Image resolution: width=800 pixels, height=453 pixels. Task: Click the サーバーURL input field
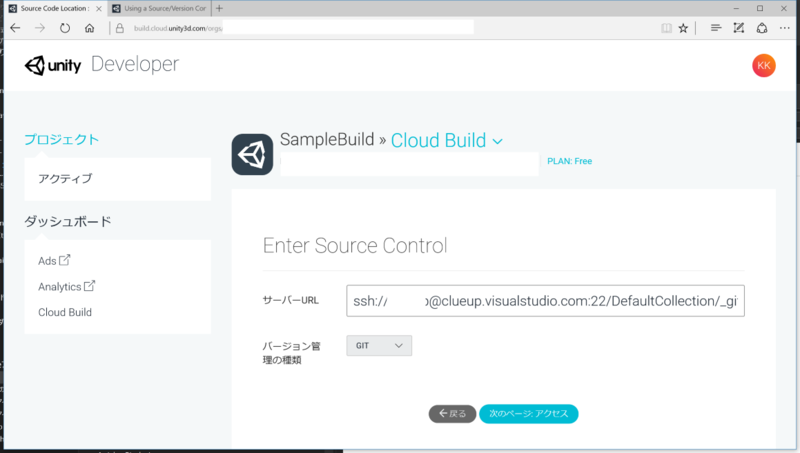pyautogui.click(x=545, y=301)
